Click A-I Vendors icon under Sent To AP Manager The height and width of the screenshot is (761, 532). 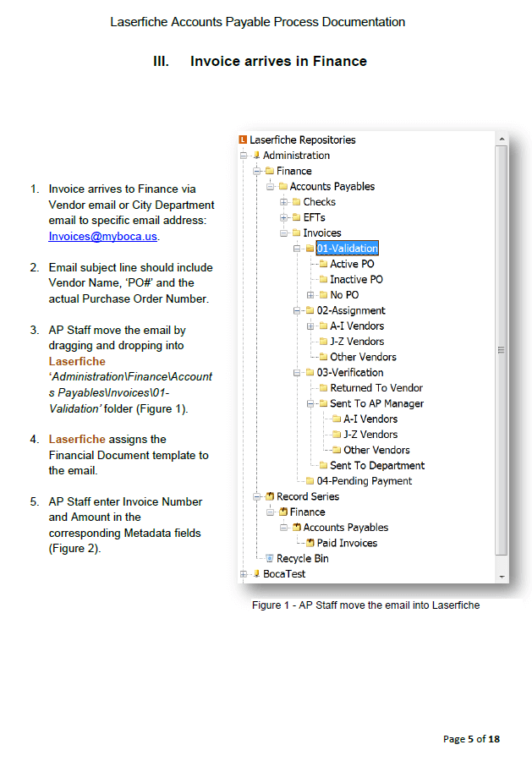337,419
